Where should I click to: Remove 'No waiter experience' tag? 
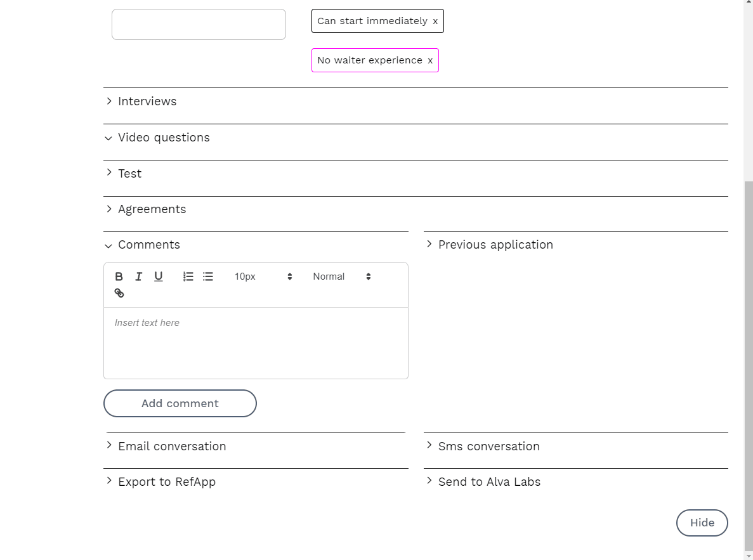tap(430, 60)
